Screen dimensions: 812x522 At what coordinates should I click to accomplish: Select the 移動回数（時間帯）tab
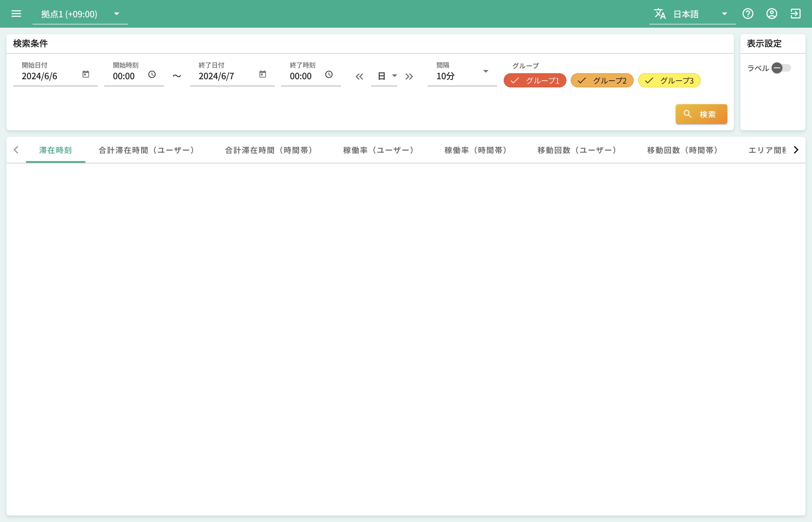point(682,150)
